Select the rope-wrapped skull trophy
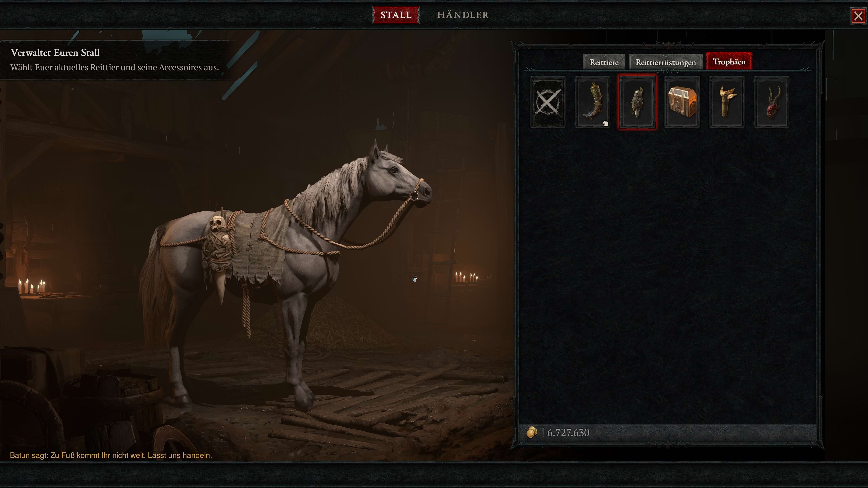 coord(637,102)
